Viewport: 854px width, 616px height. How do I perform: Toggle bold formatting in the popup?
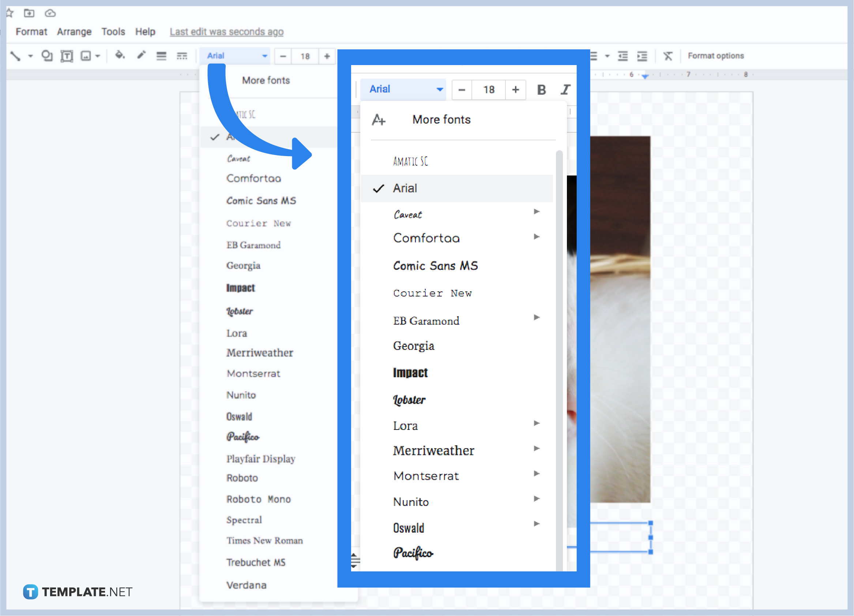[x=541, y=90]
